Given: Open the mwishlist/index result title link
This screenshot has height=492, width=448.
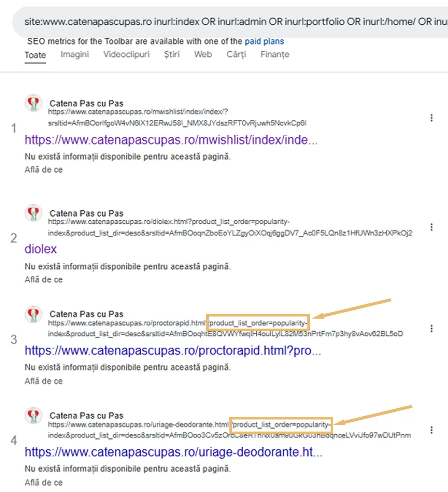Looking at the screenshot, I should [171, 140].
